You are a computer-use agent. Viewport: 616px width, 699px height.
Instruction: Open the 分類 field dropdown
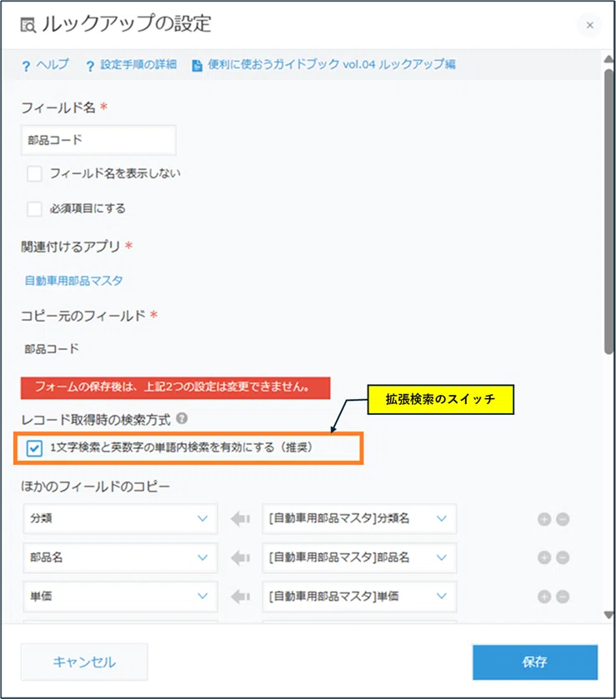tap(119, 518)
